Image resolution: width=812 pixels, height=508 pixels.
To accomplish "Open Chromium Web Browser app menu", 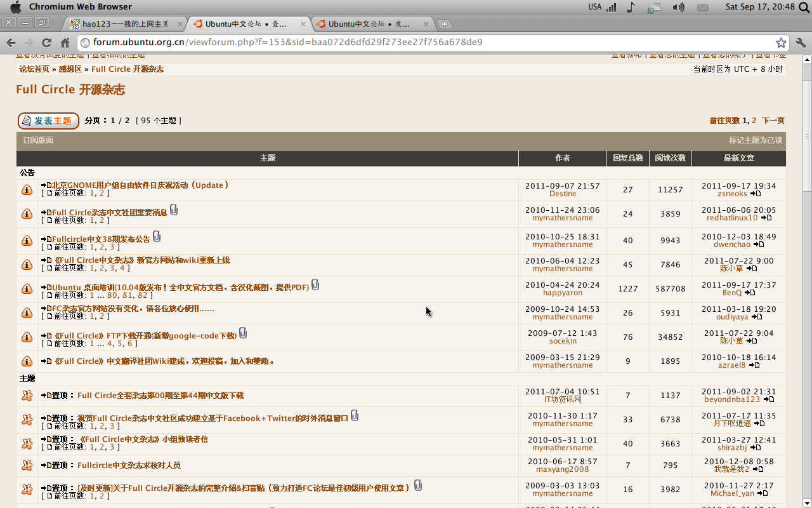I will pyautogui.click(x=81, y=7).
